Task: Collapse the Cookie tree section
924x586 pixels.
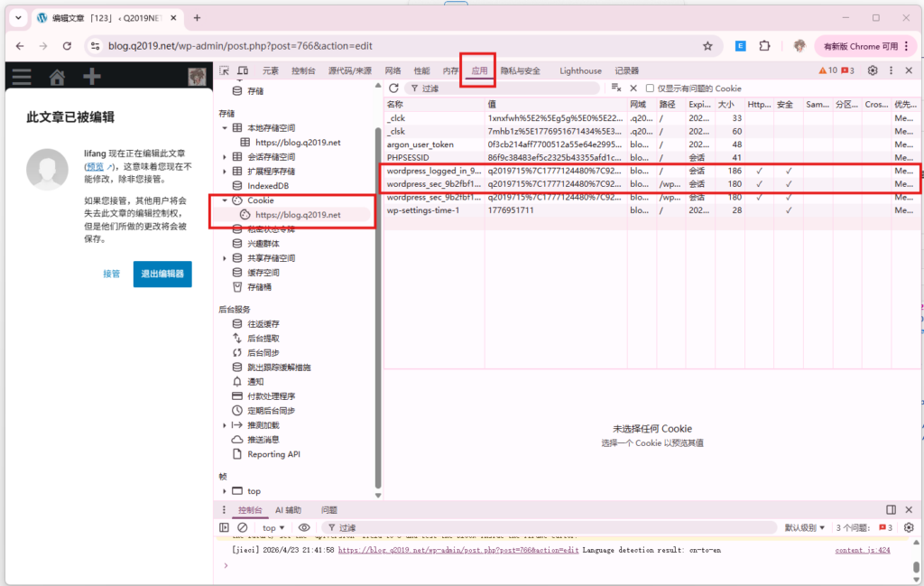Action: (223, 200)
